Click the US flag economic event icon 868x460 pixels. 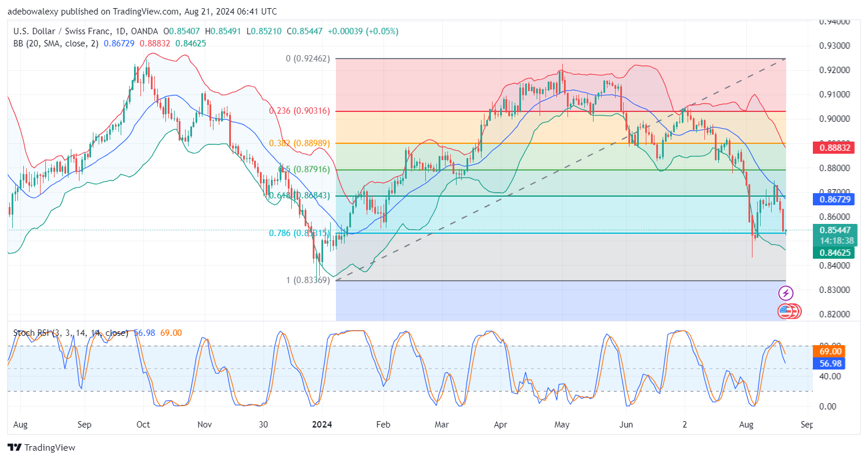(x=785, y=312)
